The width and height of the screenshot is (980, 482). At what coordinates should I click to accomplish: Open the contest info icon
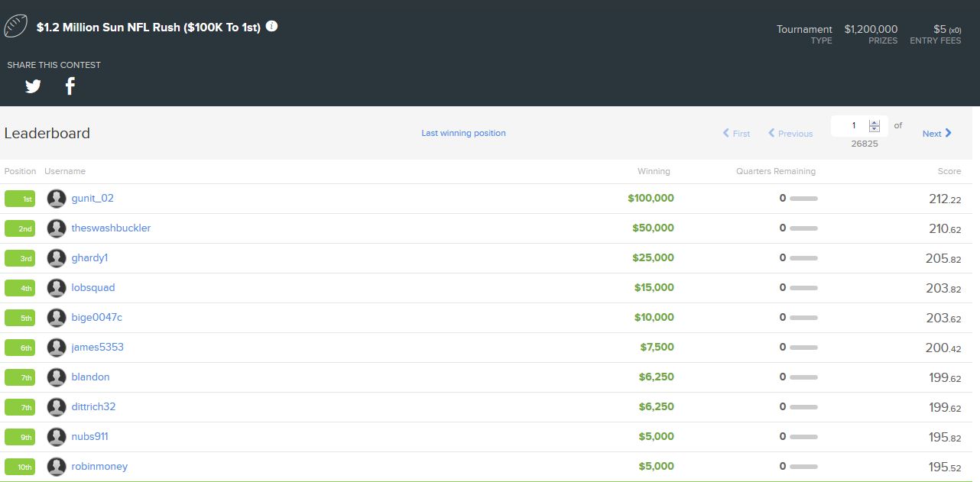tap(271, 27)
